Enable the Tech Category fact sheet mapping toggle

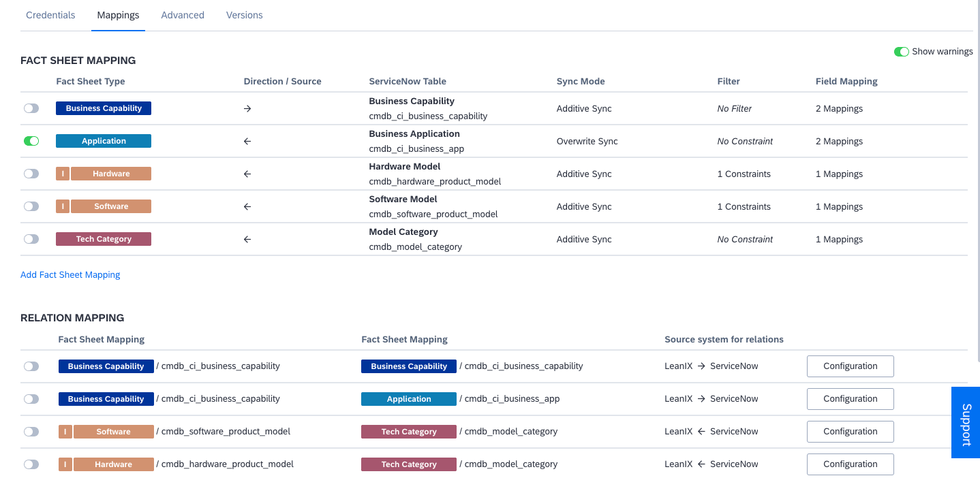click(31, 239)
